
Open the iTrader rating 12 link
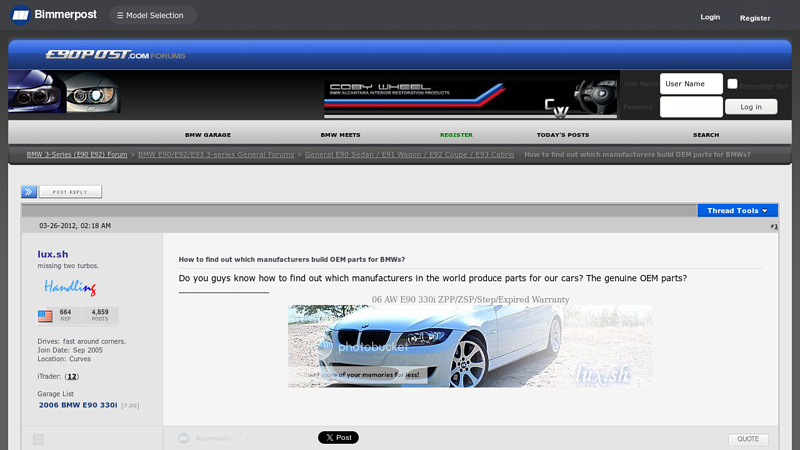click(71, 377)
